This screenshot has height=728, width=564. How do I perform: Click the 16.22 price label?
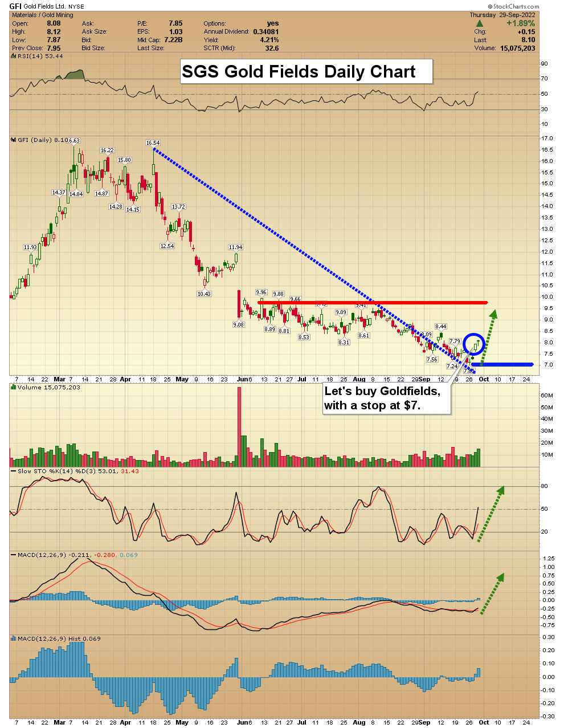107,151
